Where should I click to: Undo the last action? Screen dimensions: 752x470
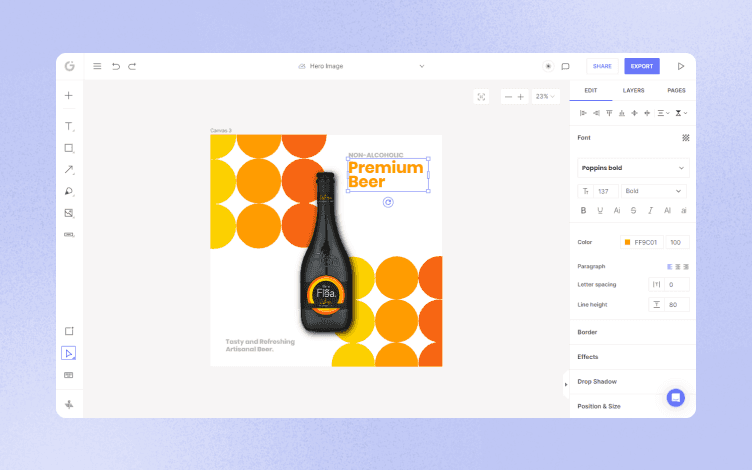(x=116, y=66)
